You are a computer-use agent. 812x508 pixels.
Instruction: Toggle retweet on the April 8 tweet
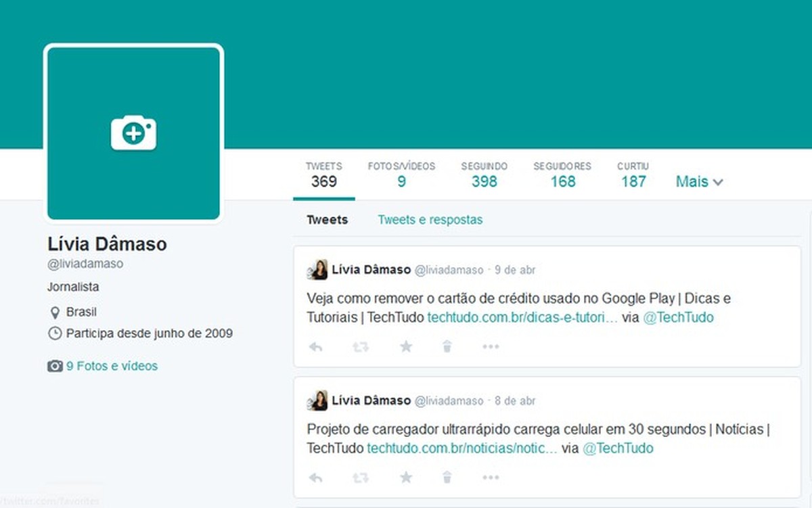click(x=361, y=477)
